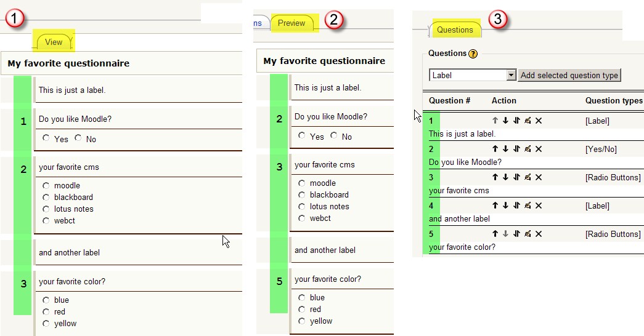Switch to the View tab
644x336 pixels.
[54, 42]
